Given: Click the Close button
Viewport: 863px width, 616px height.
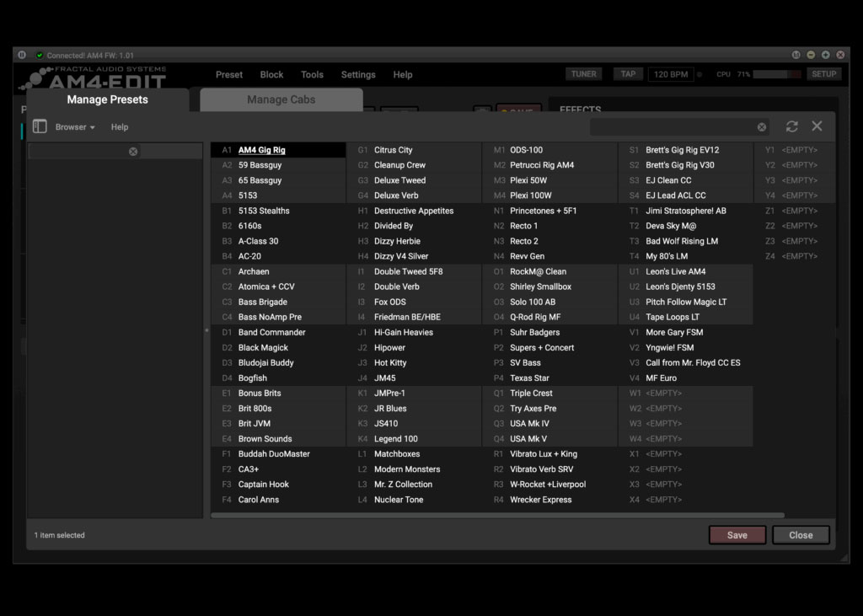Looking at the screenshot, I should [x=801, y=535].
